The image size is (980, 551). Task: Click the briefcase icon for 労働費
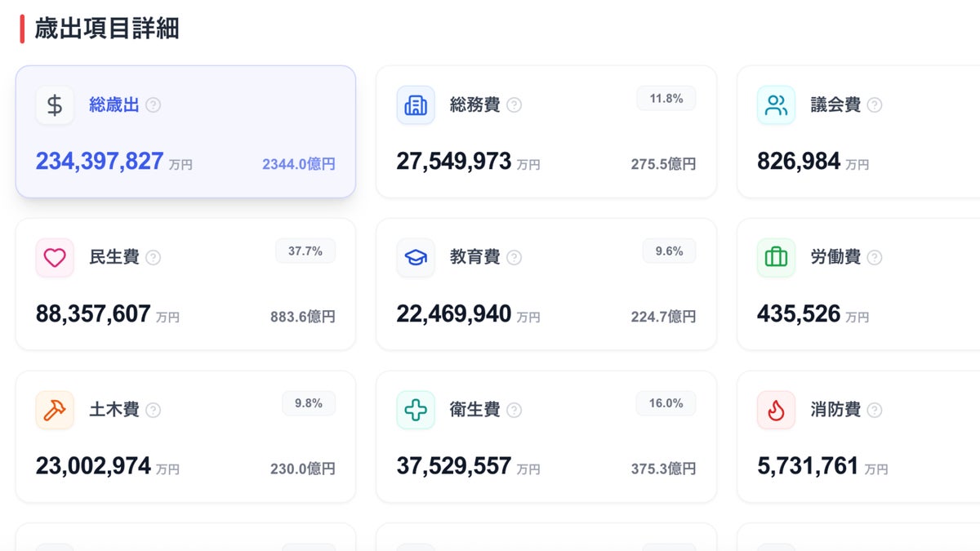(776, 258)
